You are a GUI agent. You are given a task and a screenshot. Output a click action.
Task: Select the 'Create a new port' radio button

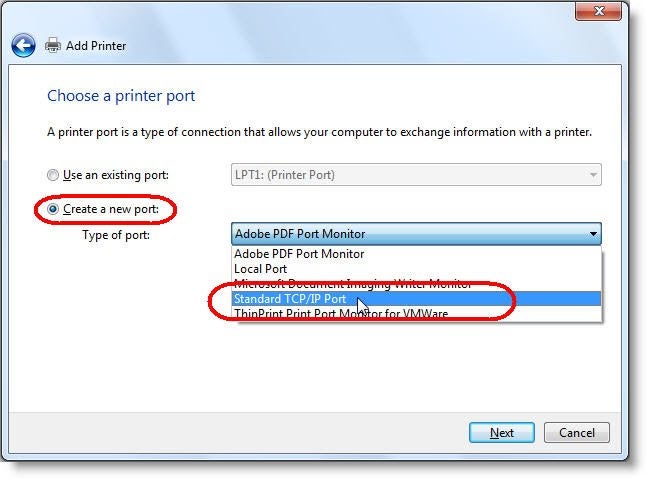point(54,209)
